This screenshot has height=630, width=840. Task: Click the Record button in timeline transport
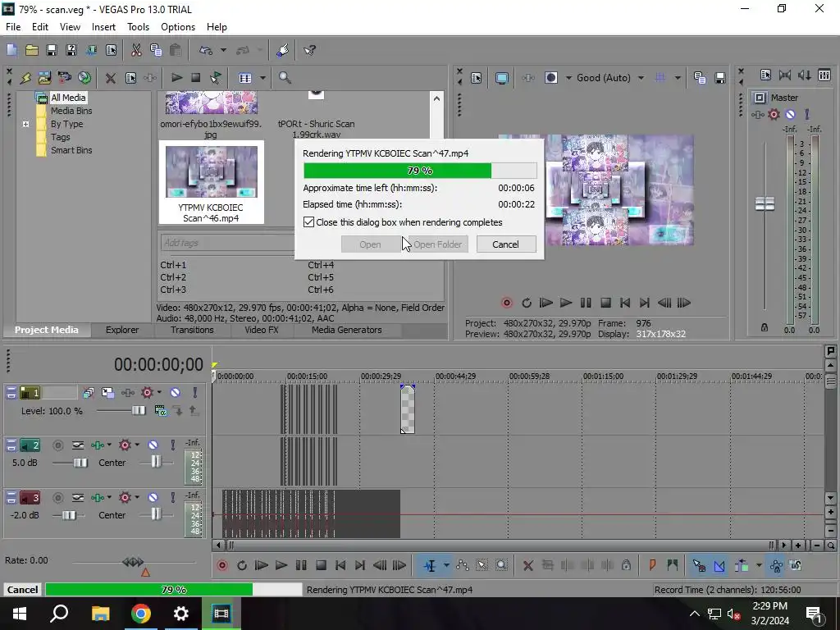click(x=222, y=565)
